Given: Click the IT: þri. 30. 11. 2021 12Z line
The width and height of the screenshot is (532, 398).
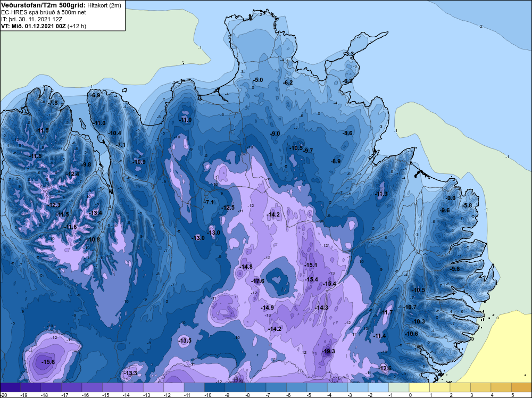Looking at the screenshot, I should click(32, 19).
